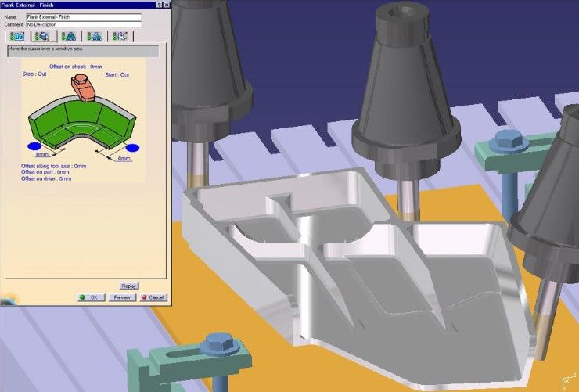579x392 pixels.
Task: Click 'Offset on check : 0mm' label
Action: pos(76,67)
